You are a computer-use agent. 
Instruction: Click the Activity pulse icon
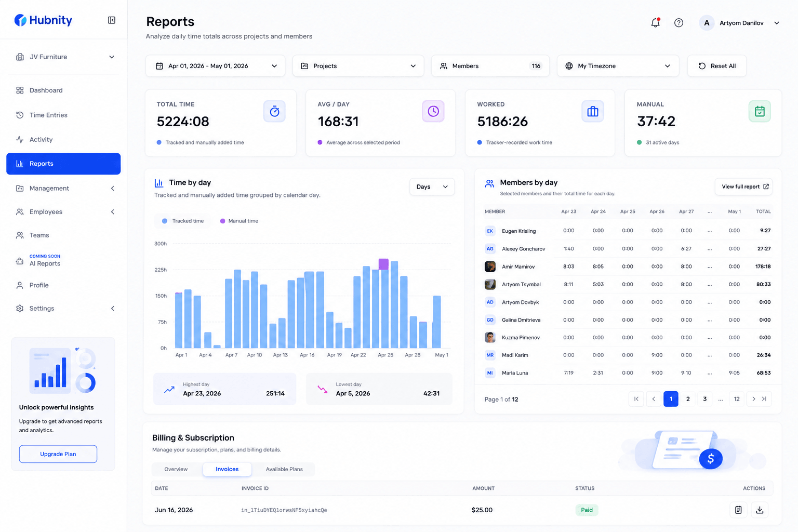20,139
